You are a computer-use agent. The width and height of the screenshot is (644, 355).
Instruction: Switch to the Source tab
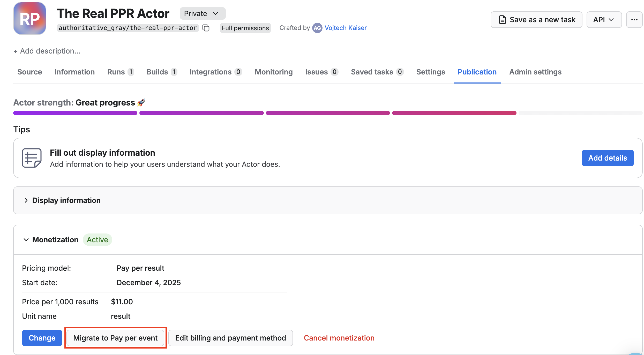pos(29,72)
